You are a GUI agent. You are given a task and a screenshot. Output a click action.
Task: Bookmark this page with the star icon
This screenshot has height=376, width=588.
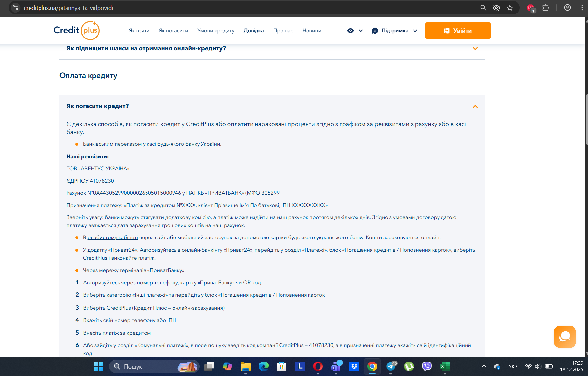coord(510,8)
